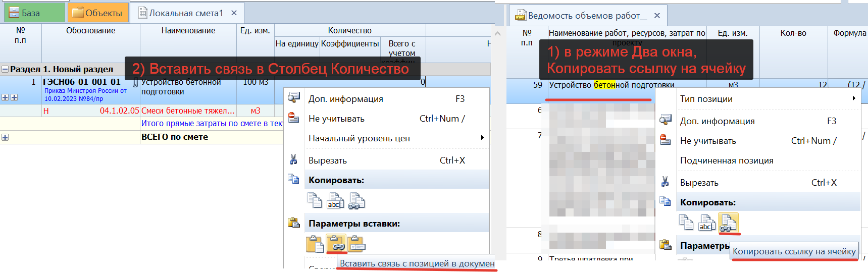Switch to Ведомость объемов работ tab

[x=587, y=16]
